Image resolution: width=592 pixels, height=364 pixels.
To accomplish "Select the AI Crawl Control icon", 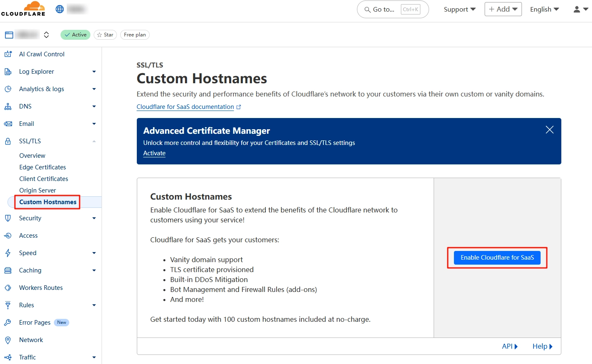I will point(8,54).
